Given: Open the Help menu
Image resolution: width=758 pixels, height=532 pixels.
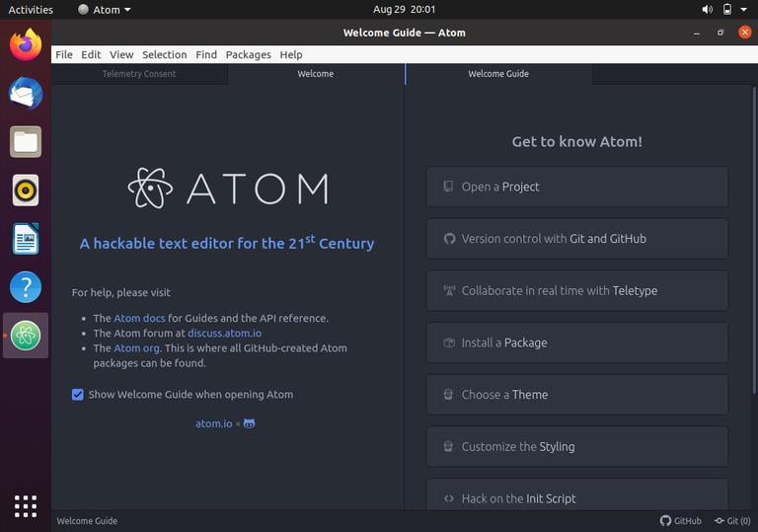Looking at the screenshot, I should 291,54.
